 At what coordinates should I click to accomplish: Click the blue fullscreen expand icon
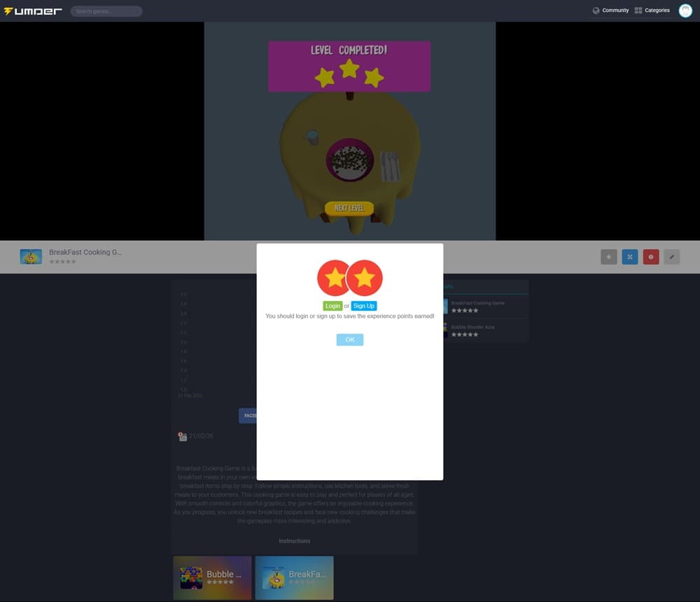click(629, 257)
